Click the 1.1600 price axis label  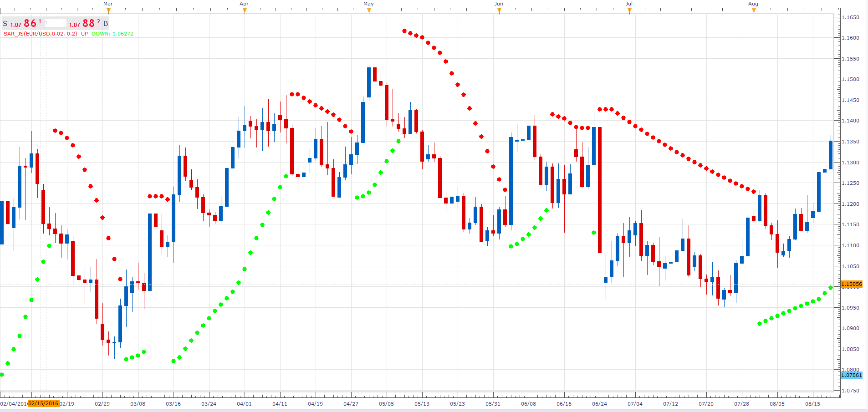click(x=850, y=38)
